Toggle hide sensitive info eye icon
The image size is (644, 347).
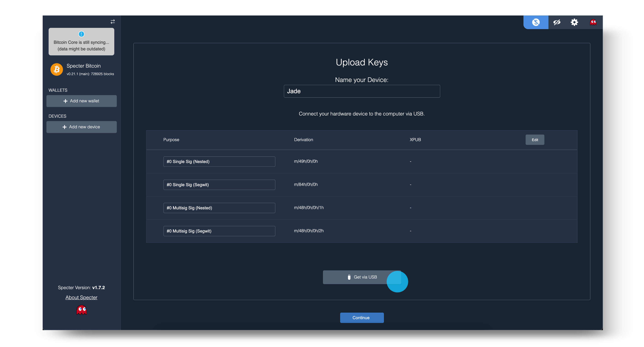pos(557,22)
